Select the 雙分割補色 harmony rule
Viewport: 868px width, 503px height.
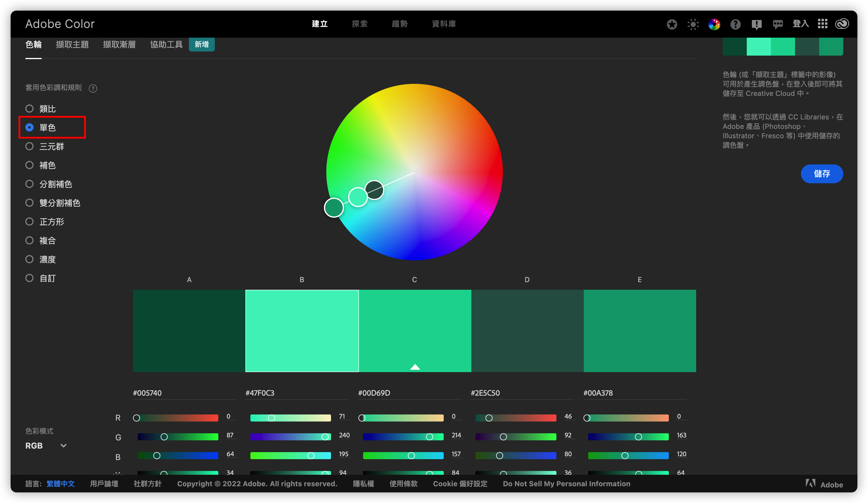pos(53,203)
